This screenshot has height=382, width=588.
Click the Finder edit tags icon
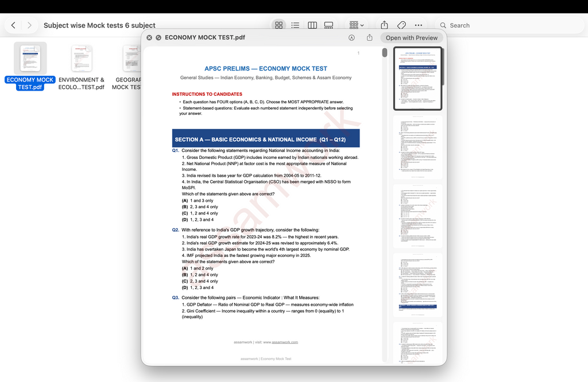pos(401,25)
